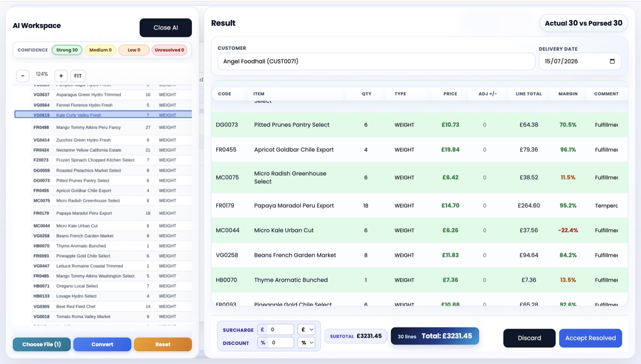Click the orange Reset button

163,344
